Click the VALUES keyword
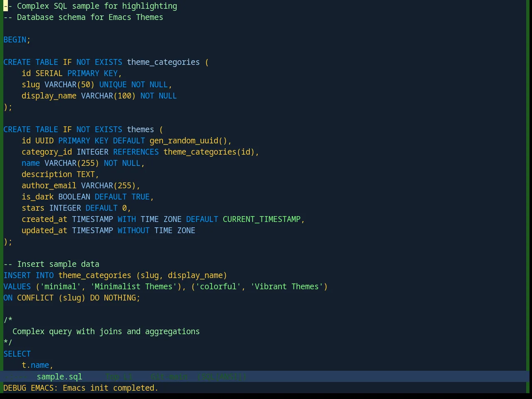The image size is (532, 399). pyautogui.click(x=17, y=287)
